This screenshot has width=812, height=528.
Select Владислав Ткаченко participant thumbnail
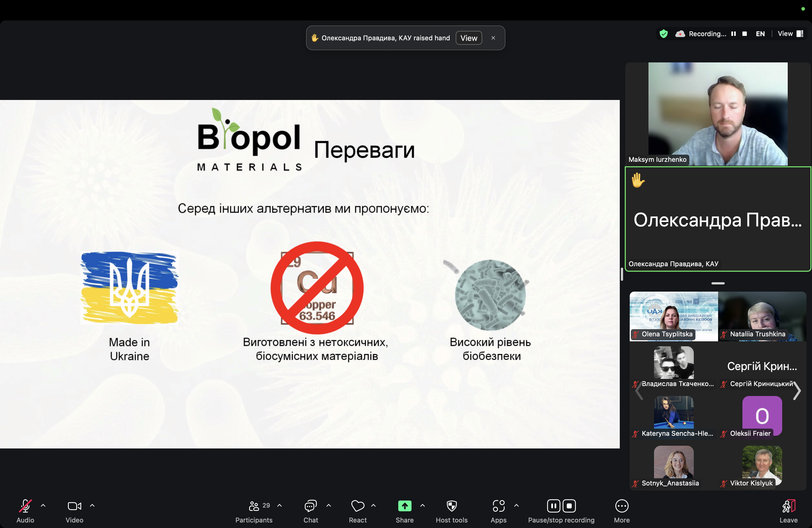(x=673, y=366)
